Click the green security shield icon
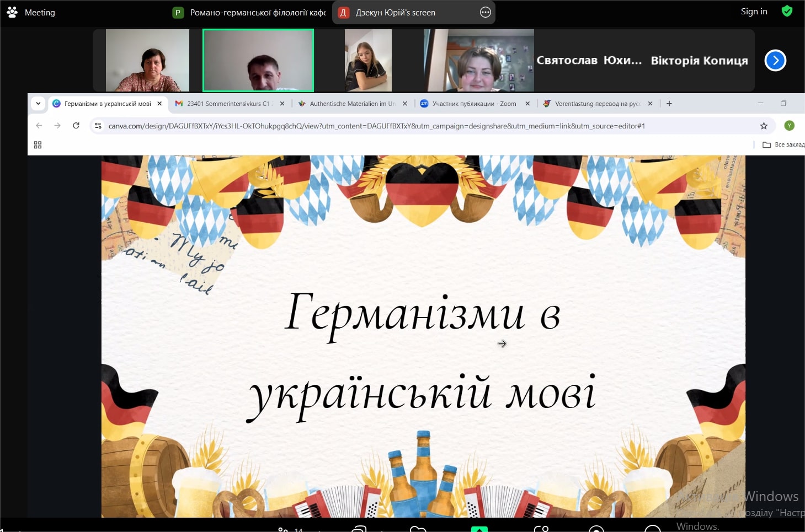Image resolution: width=805 pixels, height=532 pixels. click(x=787, y=11)
